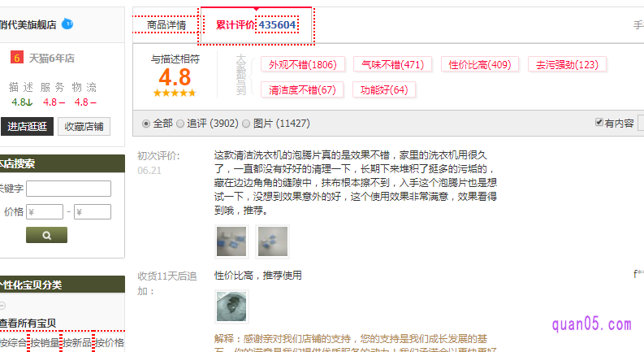The width and height of the screenshot is (644, 352).
Task: Click the five-star rating icons
Action: (175, 93)
